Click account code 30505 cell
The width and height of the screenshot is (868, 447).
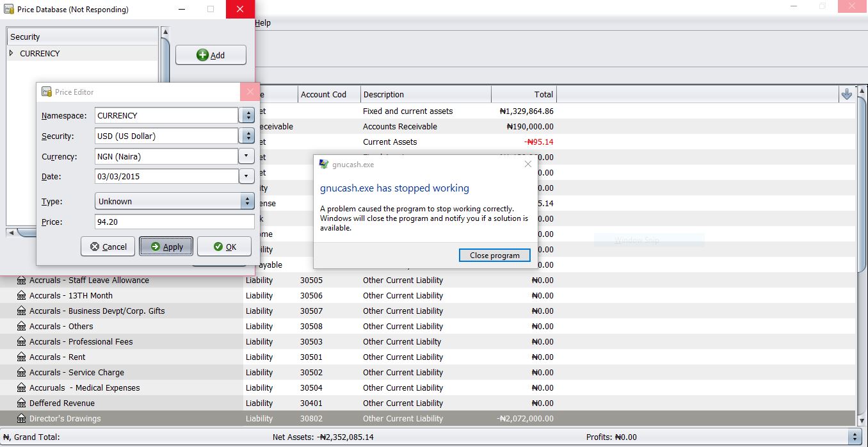(312, 280)
